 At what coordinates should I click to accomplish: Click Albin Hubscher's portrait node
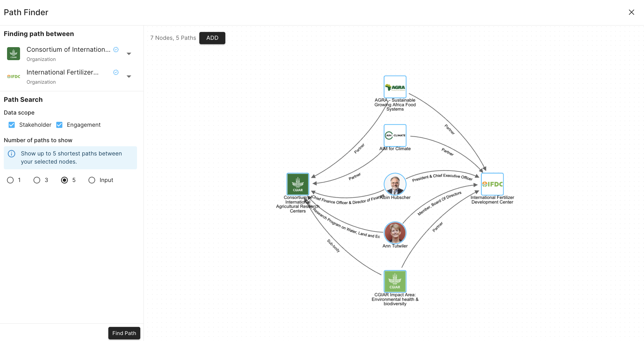[x=395, y=184]
